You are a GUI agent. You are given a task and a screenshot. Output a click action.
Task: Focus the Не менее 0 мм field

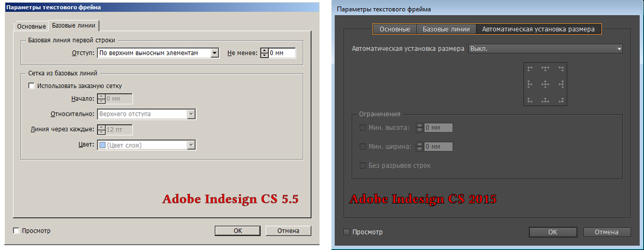tap(282, 52)
